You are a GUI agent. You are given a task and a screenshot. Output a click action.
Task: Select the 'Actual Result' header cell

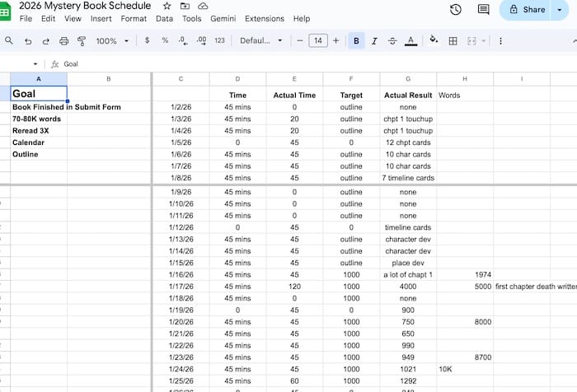tap(408, 96)
